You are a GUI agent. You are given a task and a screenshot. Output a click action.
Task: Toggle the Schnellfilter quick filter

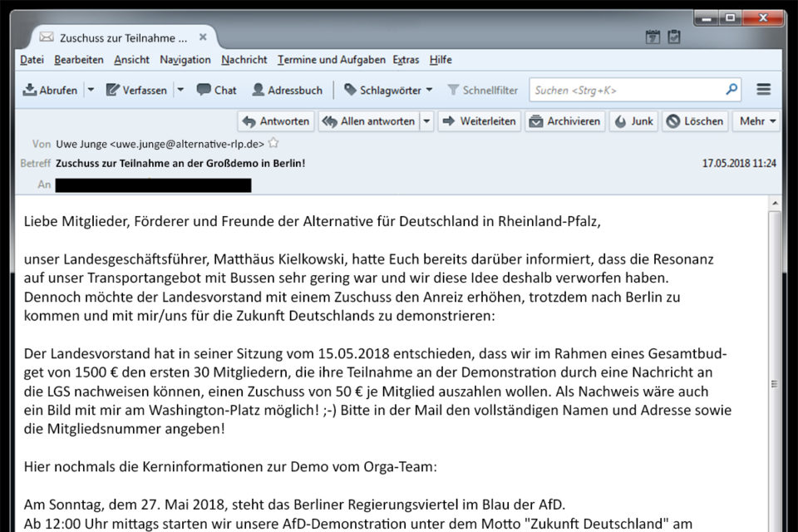[482, 90]
